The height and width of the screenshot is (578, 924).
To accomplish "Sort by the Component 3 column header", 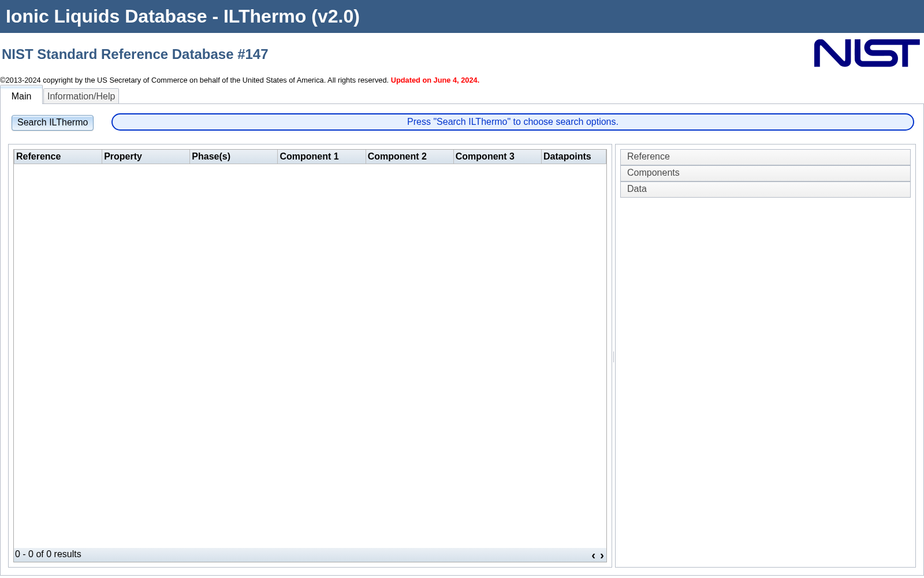I will click(497, 157).
